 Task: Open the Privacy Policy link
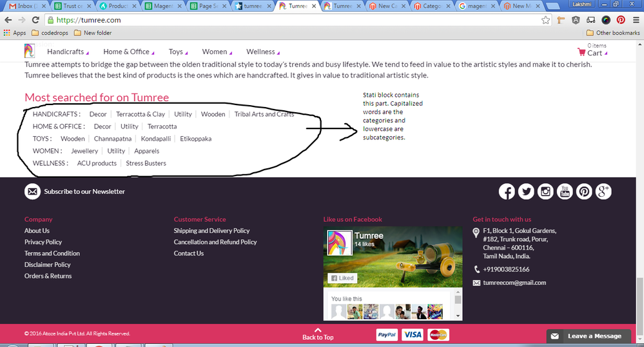click(x=43, y=242)
